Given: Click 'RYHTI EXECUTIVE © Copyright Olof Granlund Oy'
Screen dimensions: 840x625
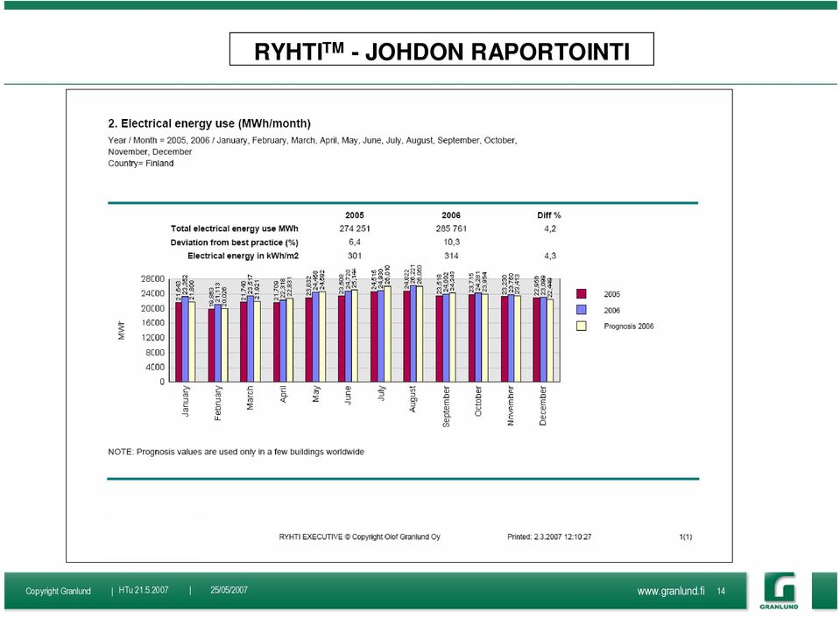Looking at the screenshot, I should click(359, 537).
